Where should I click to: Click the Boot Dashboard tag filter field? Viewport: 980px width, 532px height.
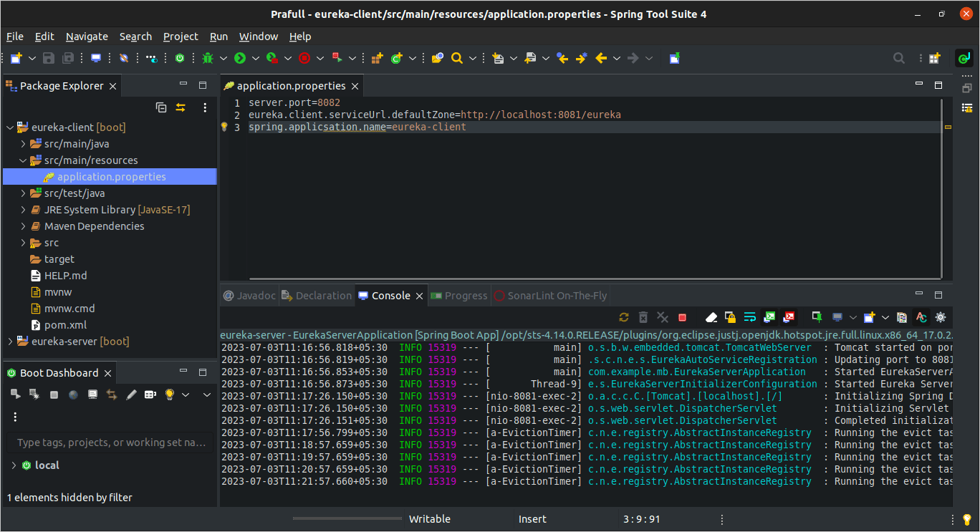(111, 442)
